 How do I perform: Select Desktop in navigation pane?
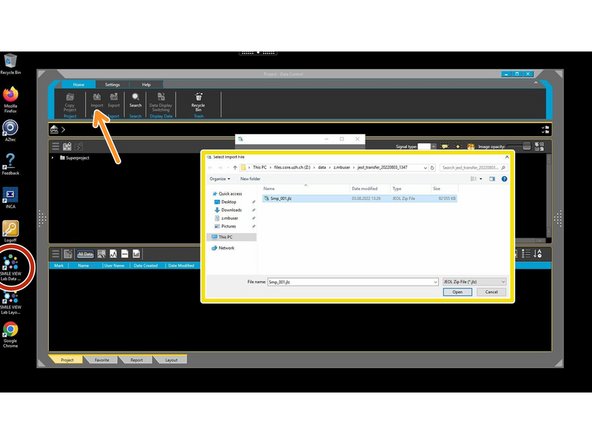point(225,202)
